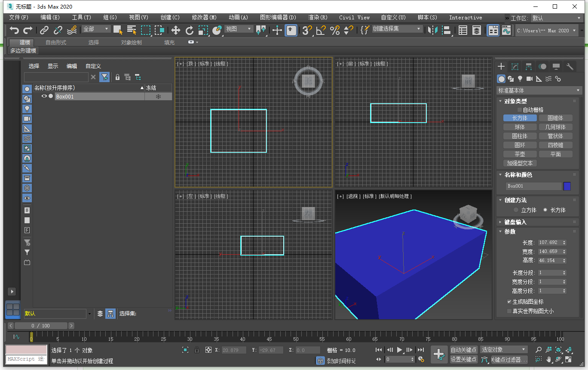Select the 长方体 creation method radio
This screenshot has width=588, height=370.
[545, 210]
